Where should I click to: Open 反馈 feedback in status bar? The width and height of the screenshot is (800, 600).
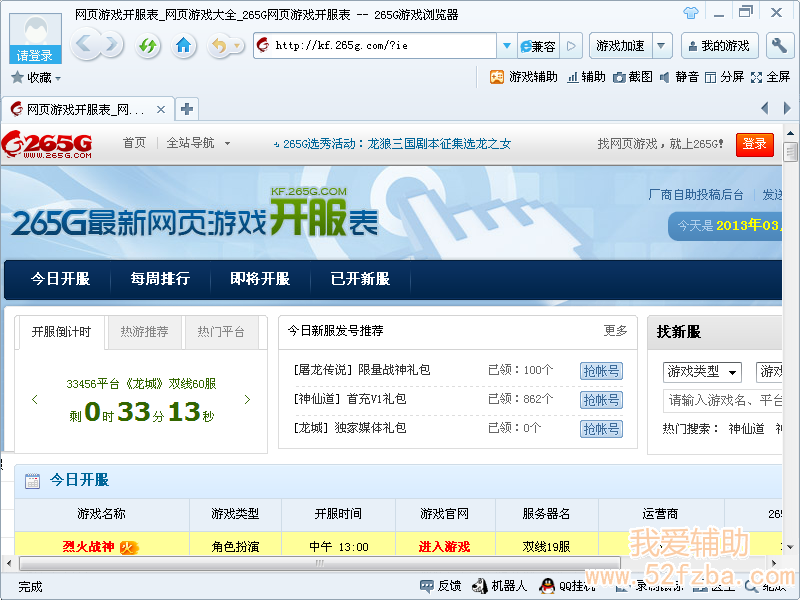440,586
